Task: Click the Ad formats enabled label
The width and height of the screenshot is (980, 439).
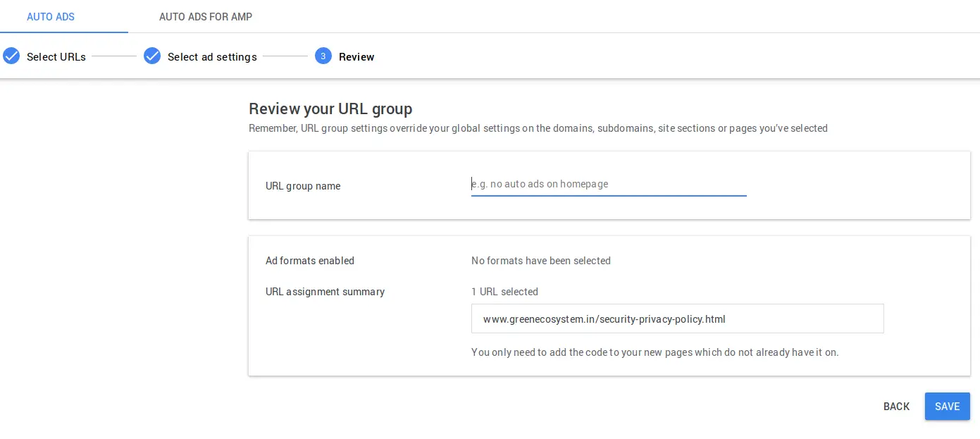Action: coord(310,261)
